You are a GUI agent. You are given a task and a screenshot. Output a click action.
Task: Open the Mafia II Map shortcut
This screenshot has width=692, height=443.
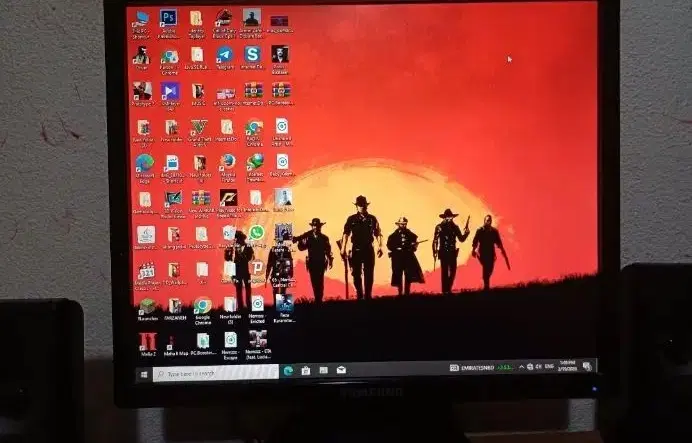coord(175,345)
